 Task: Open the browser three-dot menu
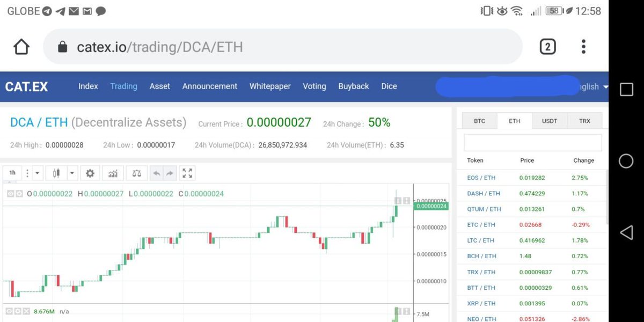click(x=583, y=47)
